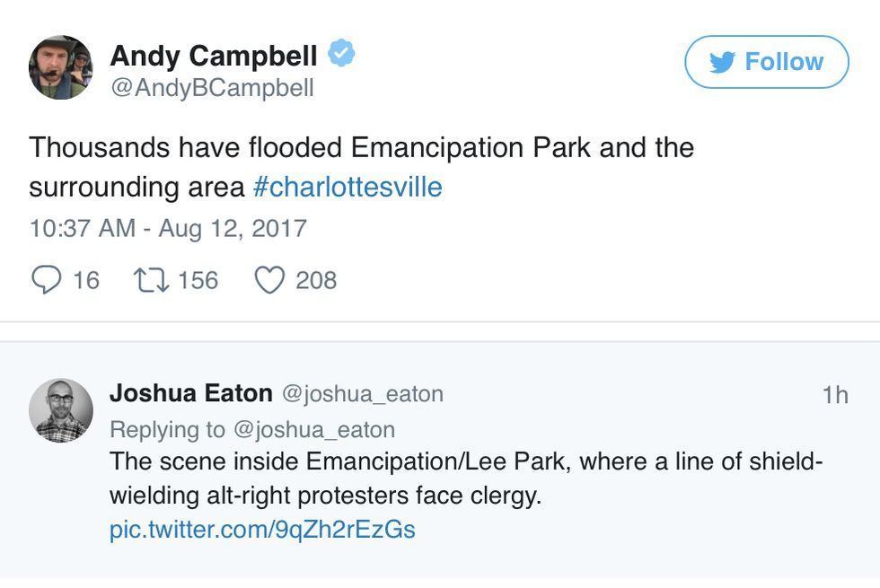Click the Joshua Eaton display name
Image resolution: width=880 pixels, height=588 pixels.
pyautogui.click(x=190, y=393)
